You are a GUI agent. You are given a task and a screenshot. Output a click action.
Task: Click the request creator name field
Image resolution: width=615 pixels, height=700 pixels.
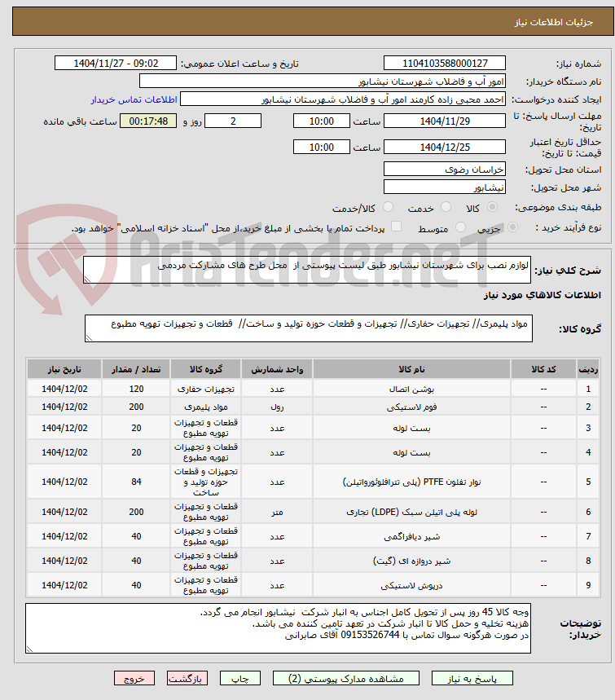click(343, 99)
